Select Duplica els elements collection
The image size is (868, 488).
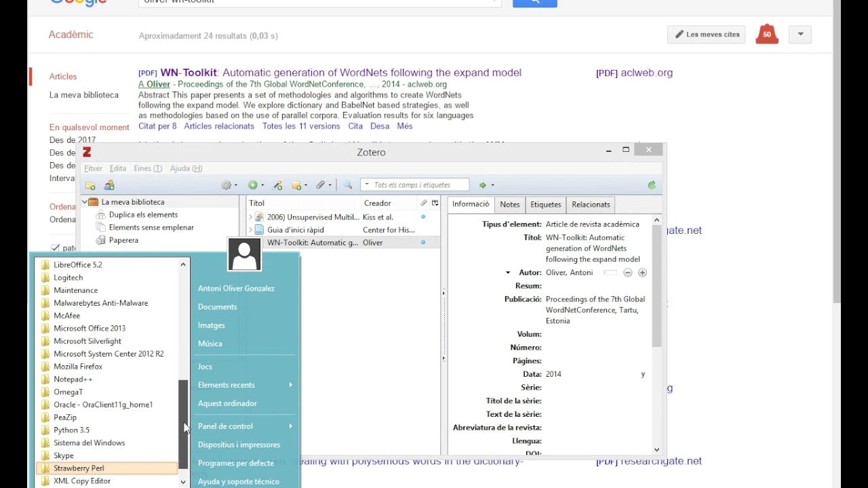pyautogui.click(x=143, y=215)
